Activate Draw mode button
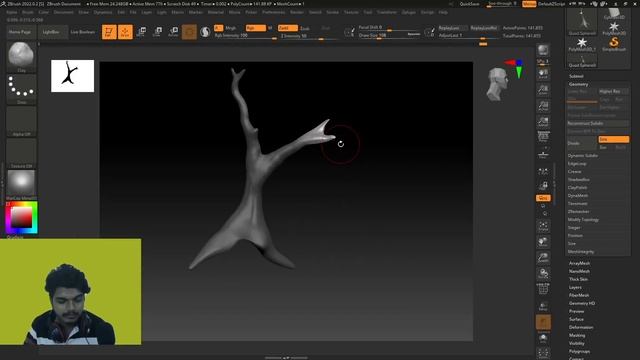Viewport: 640px width, 360px height. (x=125, y=32)
